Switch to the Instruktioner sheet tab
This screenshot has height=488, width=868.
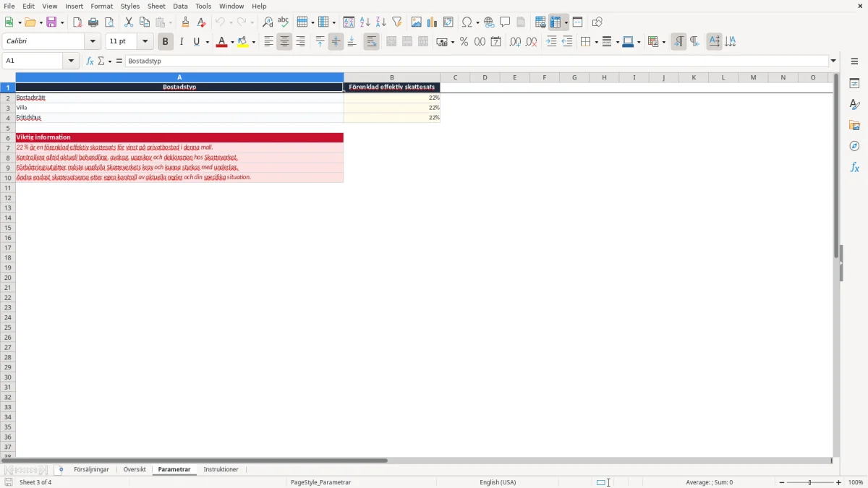click(221, 470)
